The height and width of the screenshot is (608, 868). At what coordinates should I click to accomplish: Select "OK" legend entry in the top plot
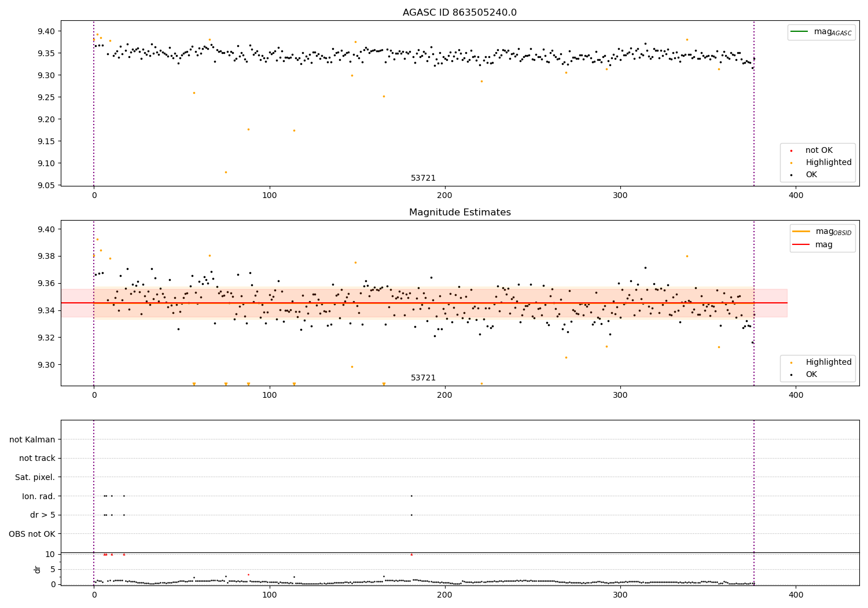(811, 175)
